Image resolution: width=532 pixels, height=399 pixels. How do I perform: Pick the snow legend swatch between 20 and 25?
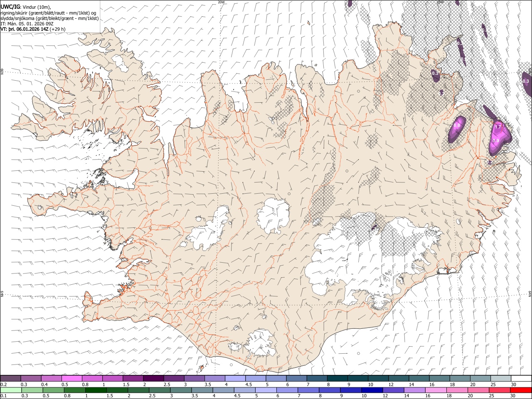pos(480,378)
